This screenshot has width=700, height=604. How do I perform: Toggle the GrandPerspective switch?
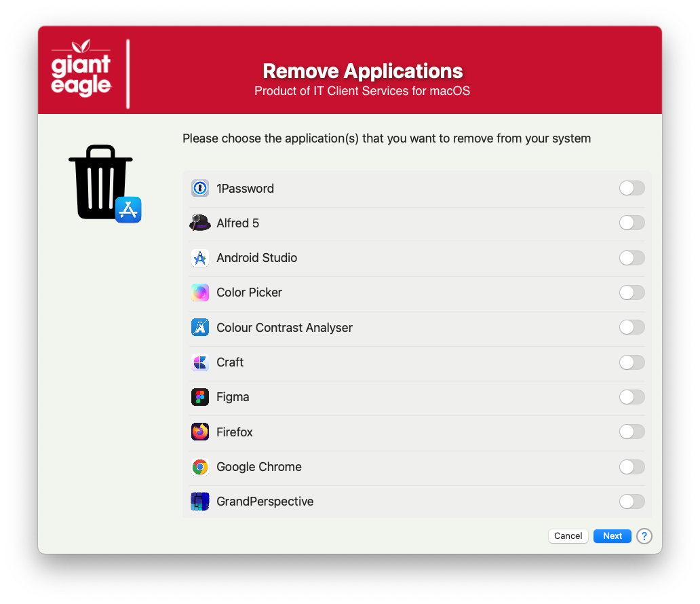[631, 502]
